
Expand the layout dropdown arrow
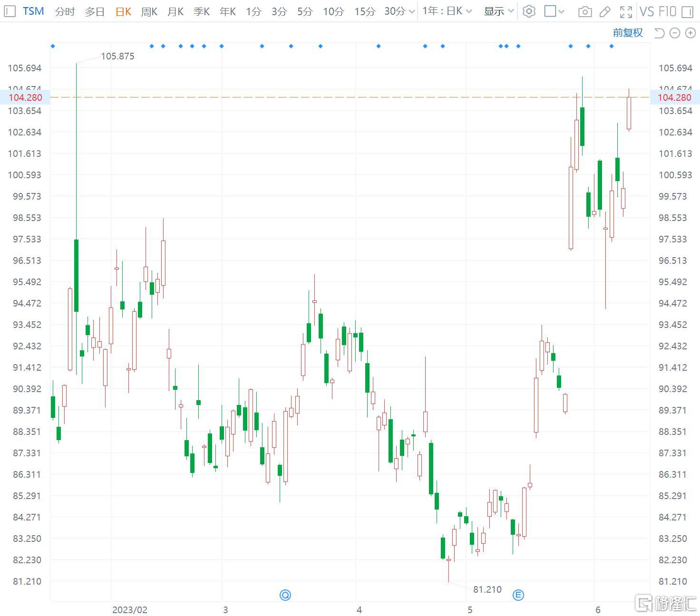pos(562,11)
